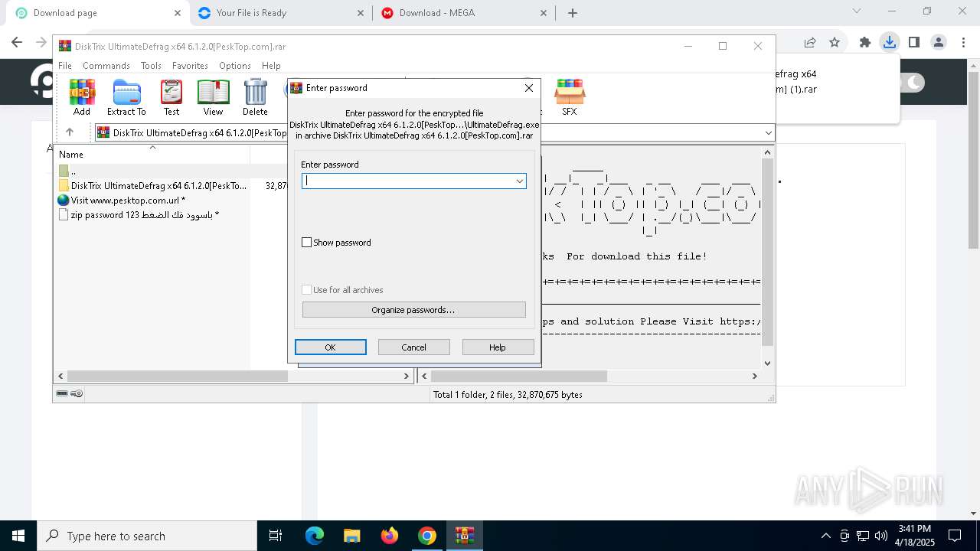Click the WinRAR taskbar icon
The width and height of the screenshot is (980, 551).
pos(465,536)
